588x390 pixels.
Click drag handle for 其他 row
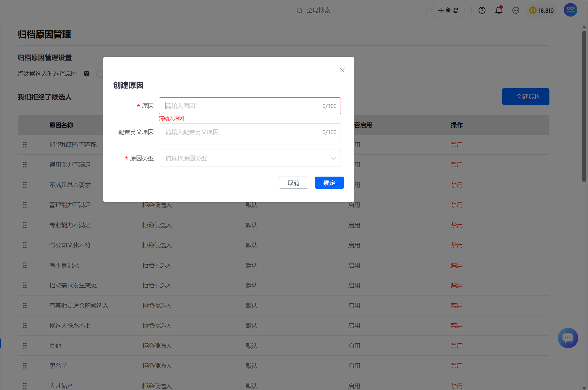coord(25,346)
